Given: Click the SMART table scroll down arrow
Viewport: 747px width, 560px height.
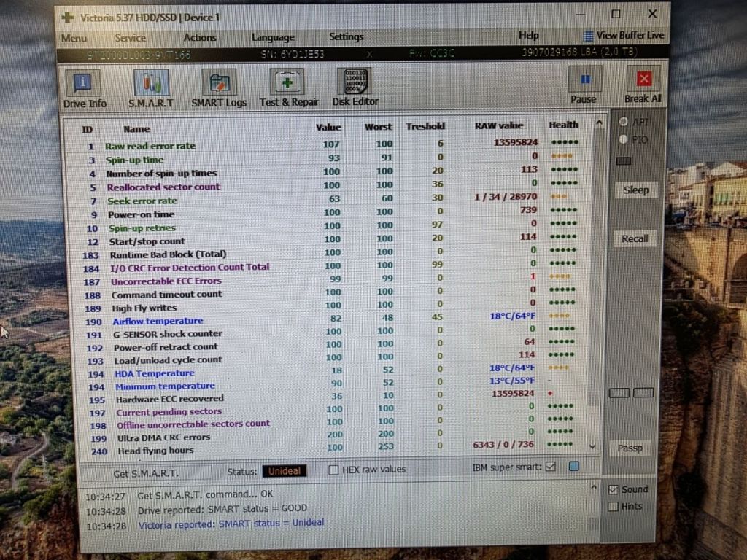Looking at the screenshot, I should [592, 447].
